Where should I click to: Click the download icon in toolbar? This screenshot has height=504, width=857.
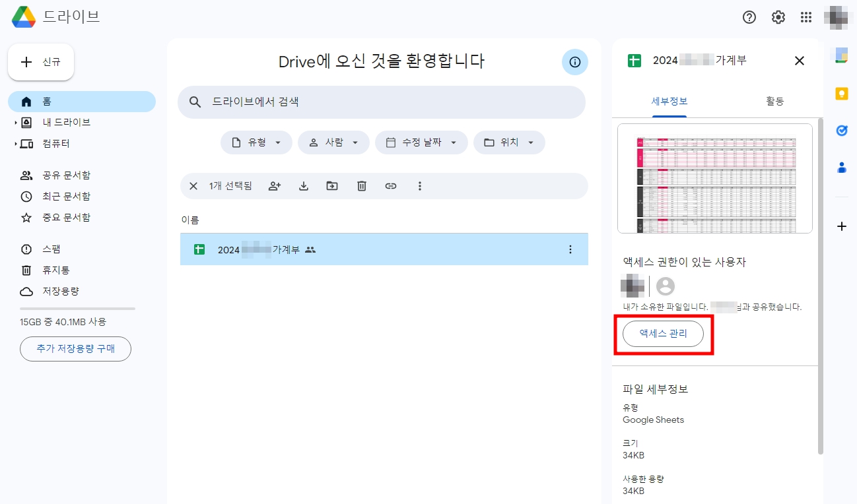click(x=304, y=186)
